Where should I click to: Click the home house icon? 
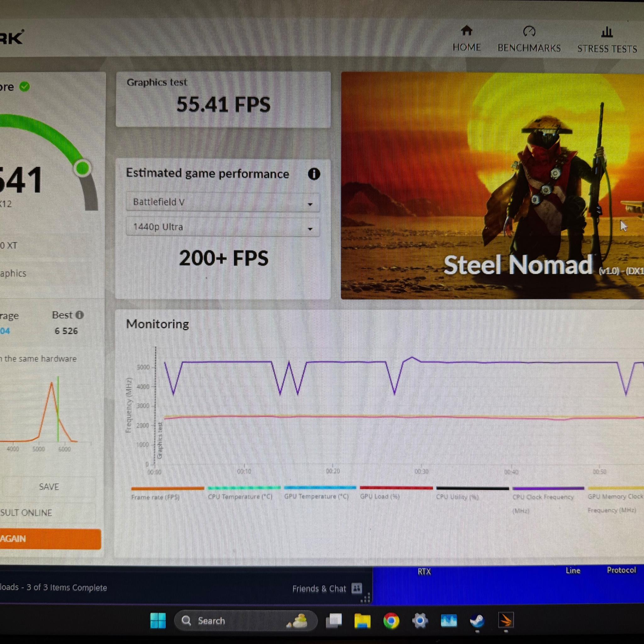(466, 31)
